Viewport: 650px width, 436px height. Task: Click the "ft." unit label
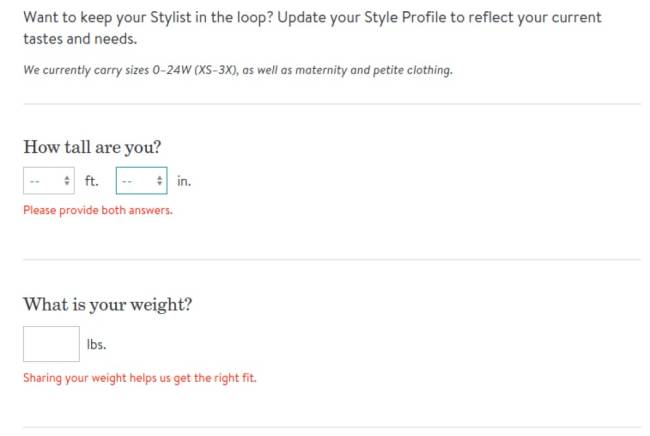(91, 181)
